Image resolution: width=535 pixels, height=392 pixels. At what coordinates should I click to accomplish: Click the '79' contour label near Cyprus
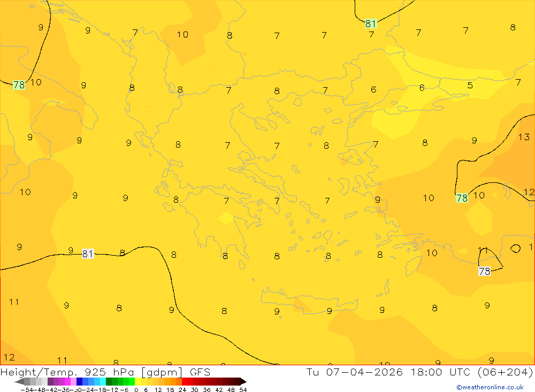point(485,271)
